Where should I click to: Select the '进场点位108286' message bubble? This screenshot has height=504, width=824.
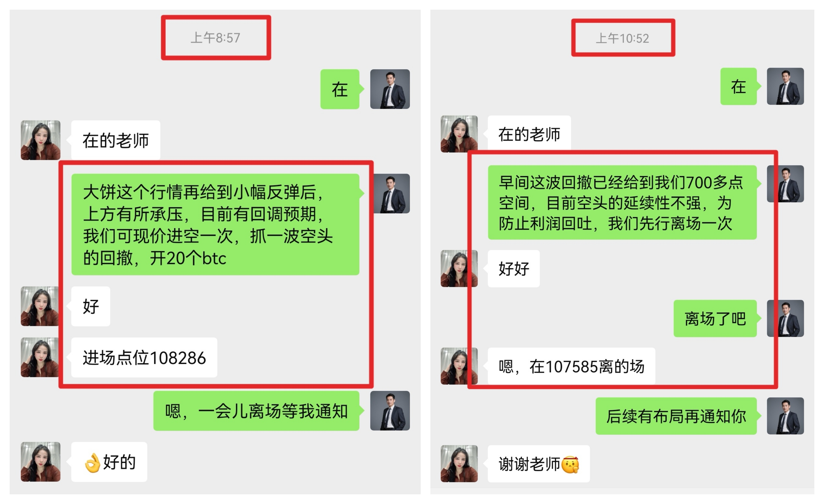pyautogui.click(x=144, y=358)
